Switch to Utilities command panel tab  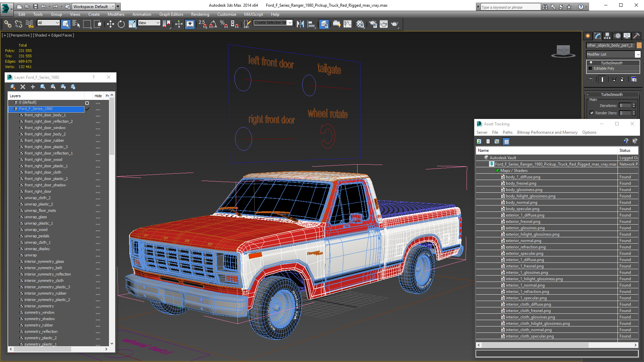point(636,36)
